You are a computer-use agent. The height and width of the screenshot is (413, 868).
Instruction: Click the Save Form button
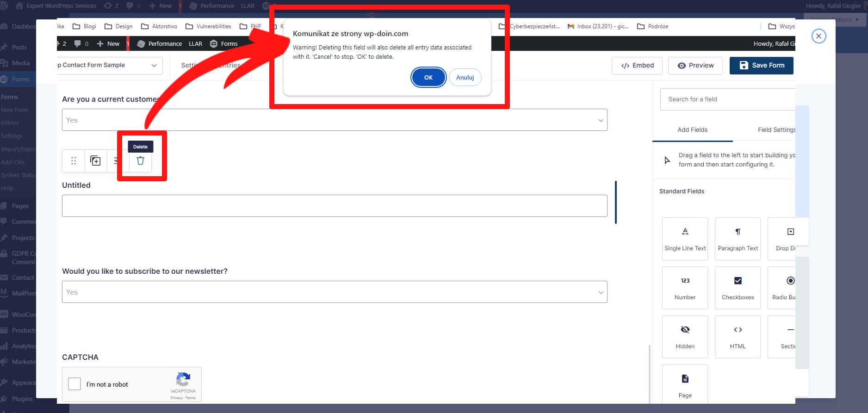[761, 66]
